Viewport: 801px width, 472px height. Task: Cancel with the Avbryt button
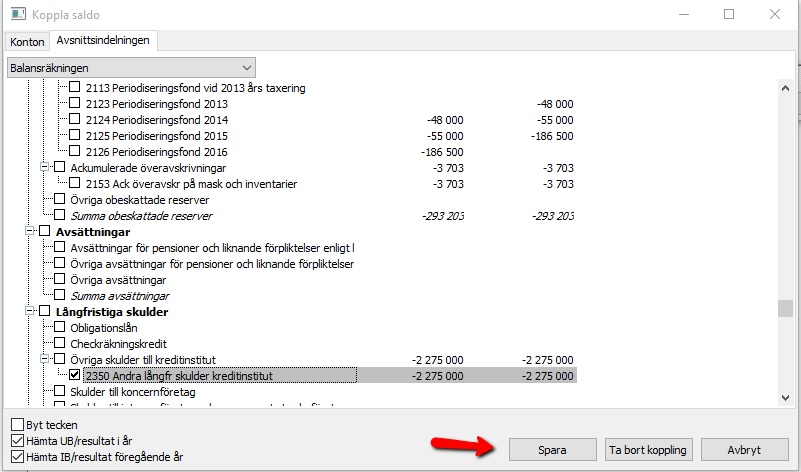coord(744,450)
